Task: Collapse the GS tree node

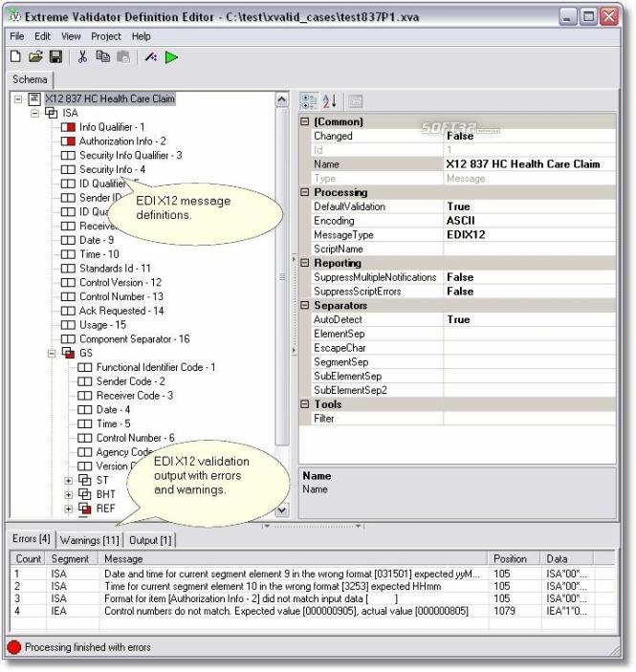Action: point(52,354)
